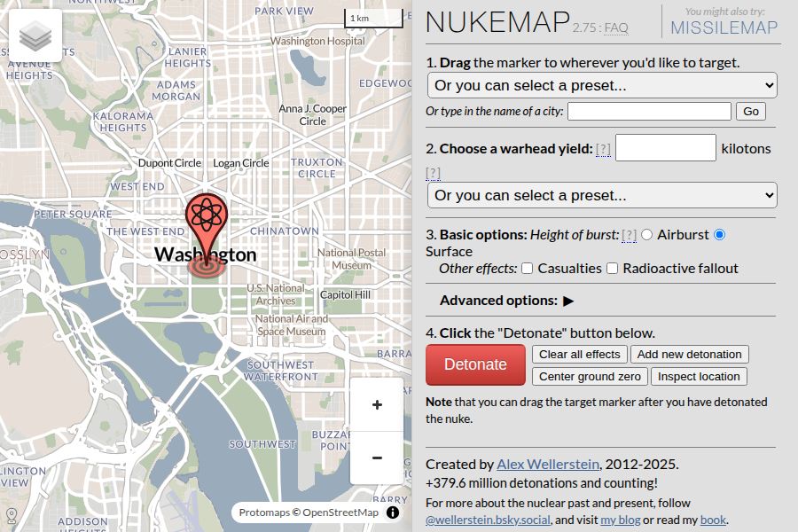Open the 'my blog' link

coord(621,520)
